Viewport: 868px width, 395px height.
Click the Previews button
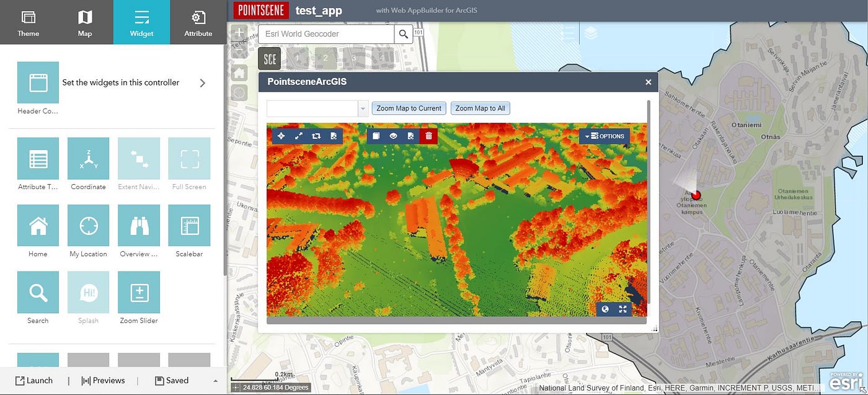(103, 380)
